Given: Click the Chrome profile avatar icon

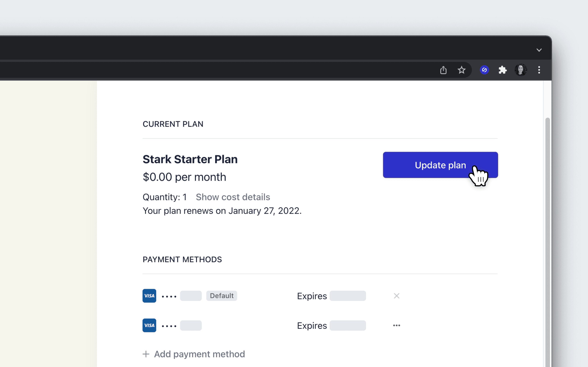Looking at the screenshot, I should (x=520, y=70).
